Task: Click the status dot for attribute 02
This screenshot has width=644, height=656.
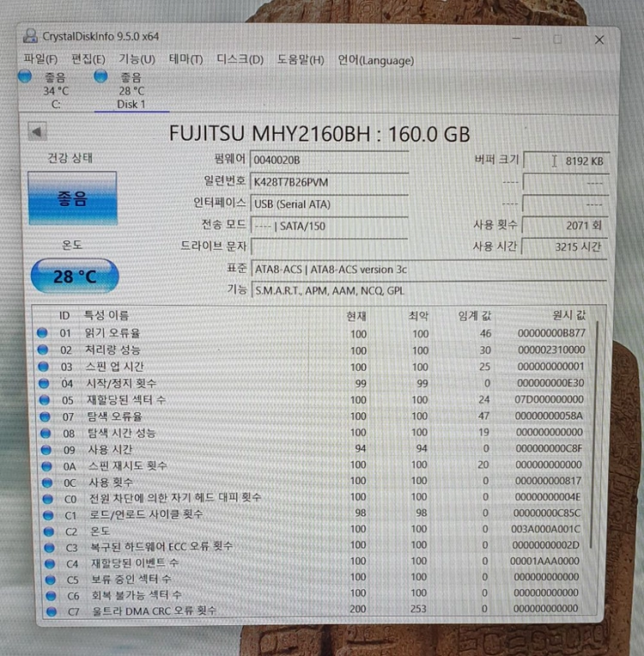Action: (x=43, y=349)
